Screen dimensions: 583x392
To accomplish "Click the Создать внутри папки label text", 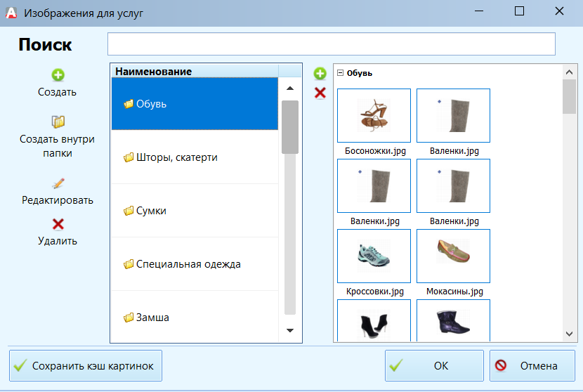I will coord(58,146).
